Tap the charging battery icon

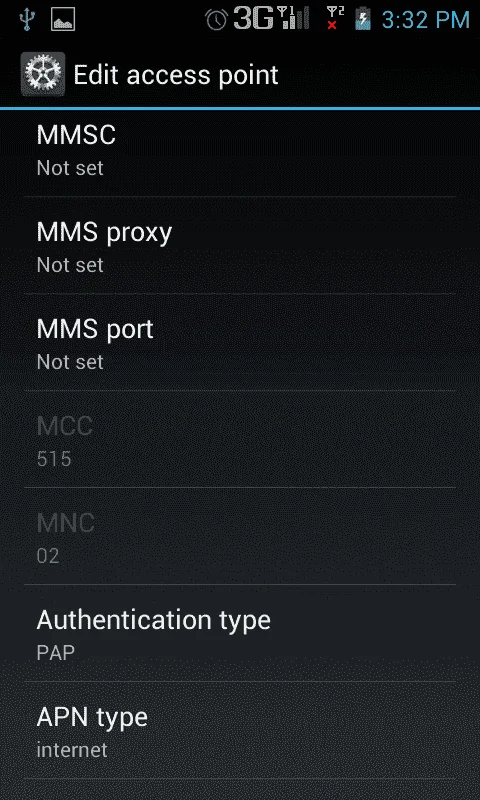[363, 19]
